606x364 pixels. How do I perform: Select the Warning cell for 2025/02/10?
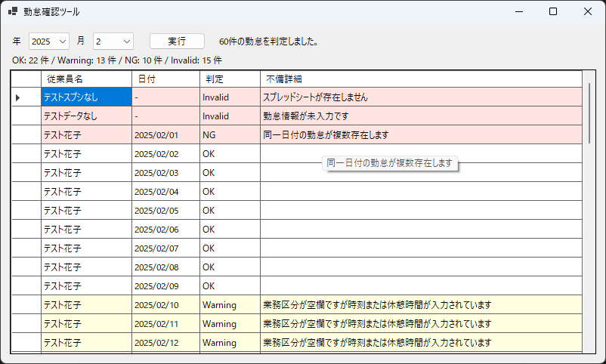click(x=230, y=305)
